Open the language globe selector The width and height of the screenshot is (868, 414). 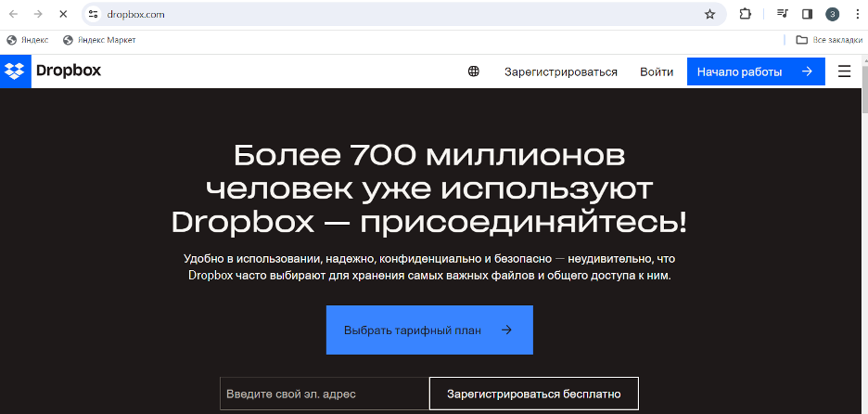point(473,71)
